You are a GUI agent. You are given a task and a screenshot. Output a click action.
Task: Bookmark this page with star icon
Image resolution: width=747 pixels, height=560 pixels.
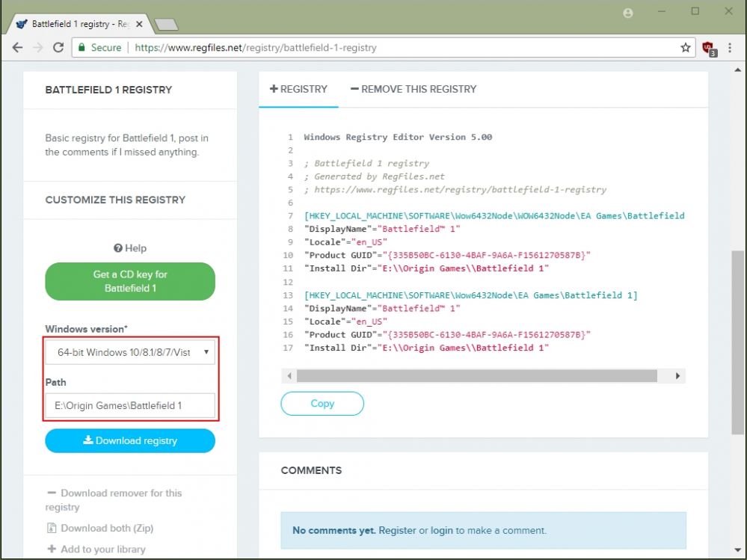[x=685, y=47]
